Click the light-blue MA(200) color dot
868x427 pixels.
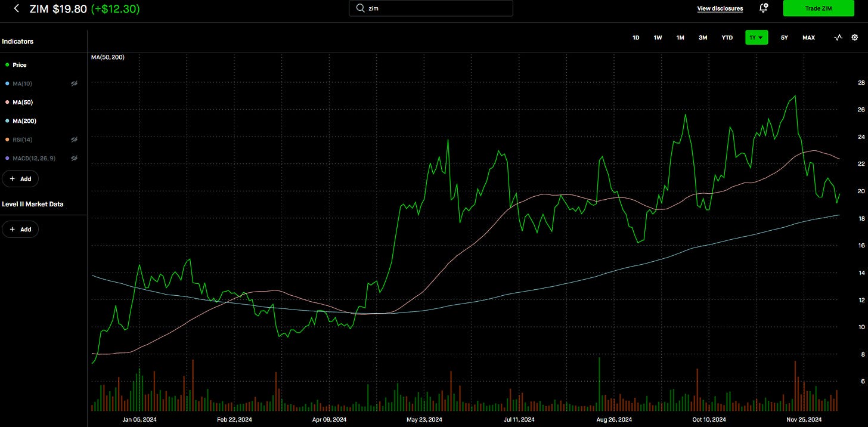[x=7, y=121]
